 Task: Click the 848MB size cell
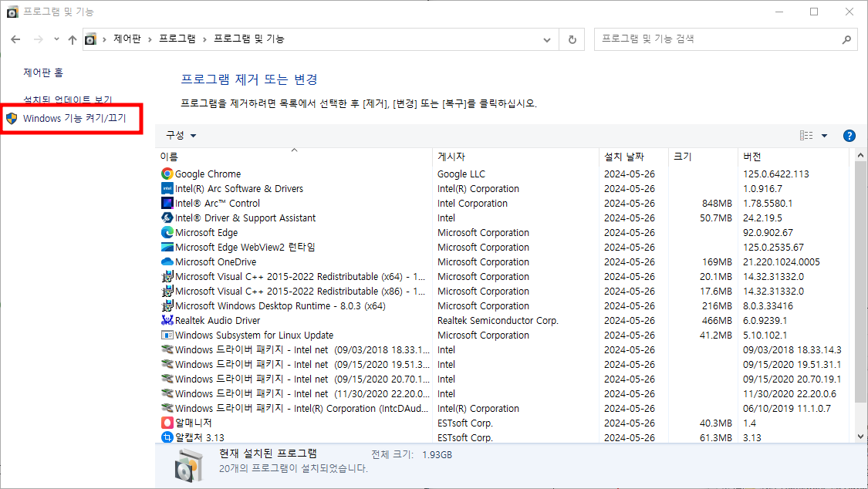click(x=717, y=203)
